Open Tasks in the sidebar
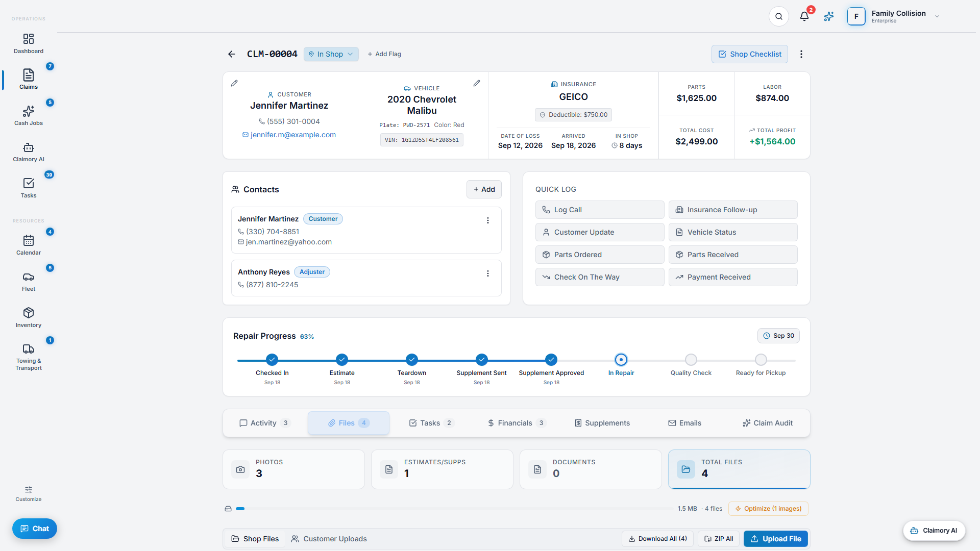This screenshot has height=551, width=980. pyautogui.click(x=29, y=188)
